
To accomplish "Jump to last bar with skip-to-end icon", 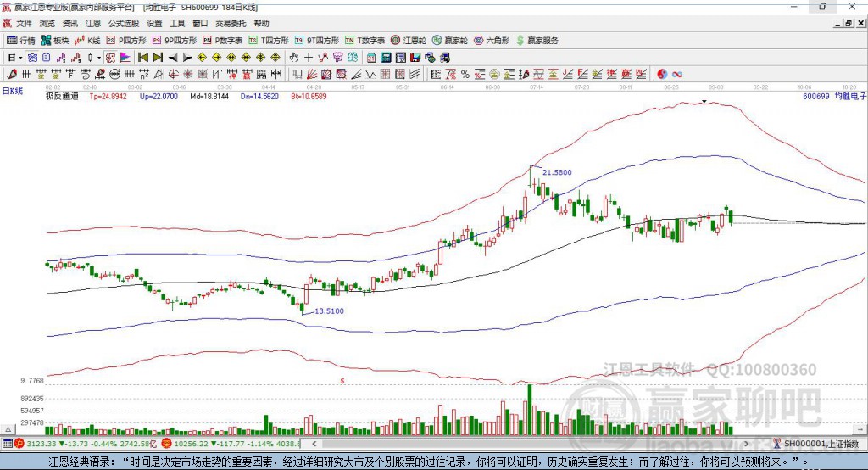I will click(x=158, y=58).
